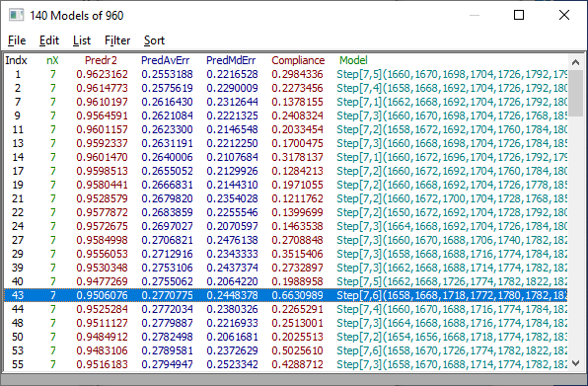The image size is (588, 386).
Task: Click the PredMdErr column header
Action: click(231, 60)
